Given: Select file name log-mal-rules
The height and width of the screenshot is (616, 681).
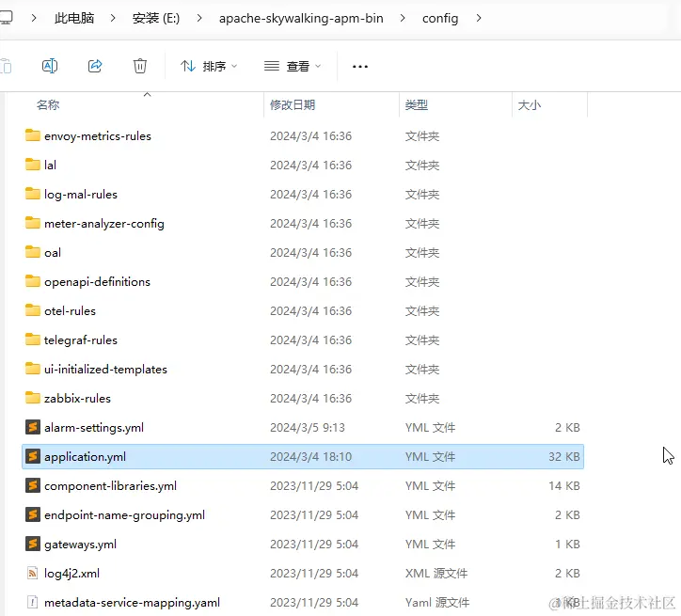Looking at the screenshot, I should click(81, 195).
